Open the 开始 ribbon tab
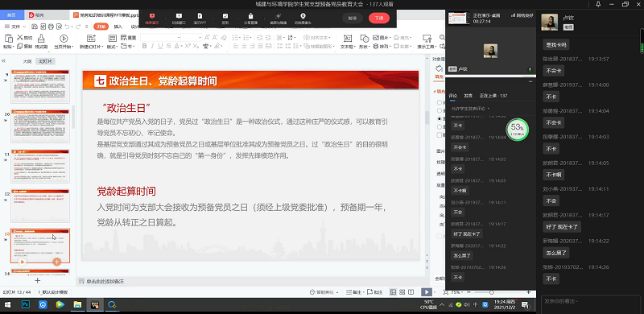Image resolution: width=644 pixels, height=314 pixels. tap(101, 27)
